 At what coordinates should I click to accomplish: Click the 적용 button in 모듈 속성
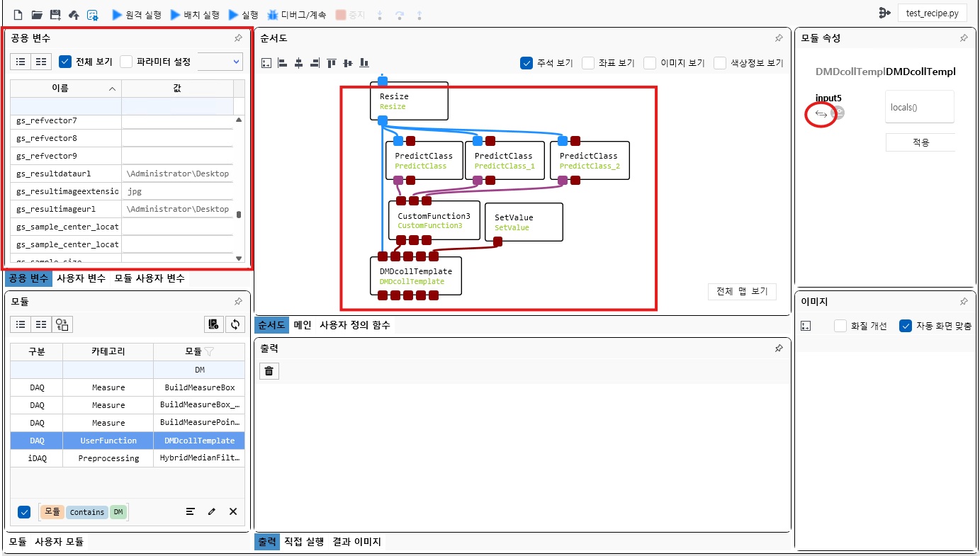click(920, 142)
